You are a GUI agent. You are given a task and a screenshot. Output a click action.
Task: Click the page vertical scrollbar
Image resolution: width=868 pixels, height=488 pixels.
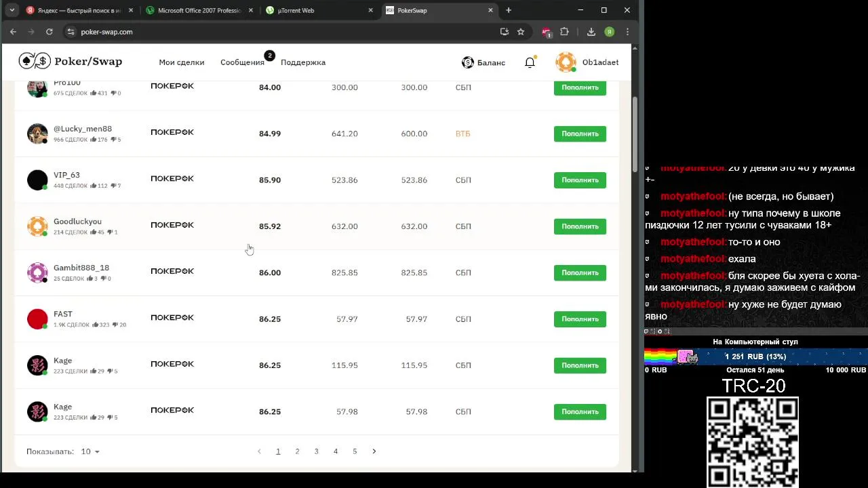(635, 136)
